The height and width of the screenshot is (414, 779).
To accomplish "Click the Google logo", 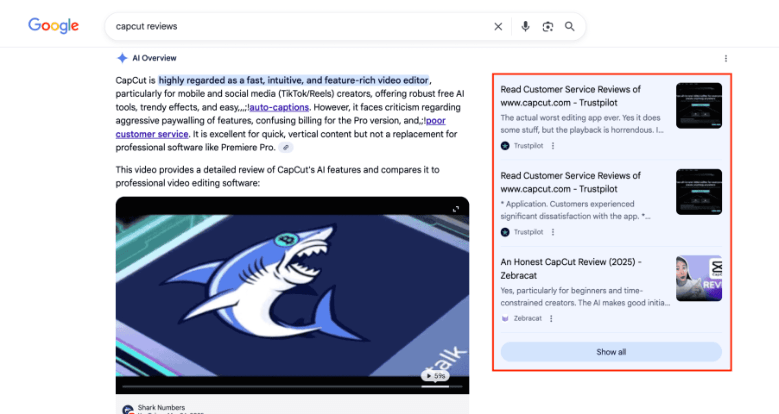I will pyautogui.click(x=53, y=26).
